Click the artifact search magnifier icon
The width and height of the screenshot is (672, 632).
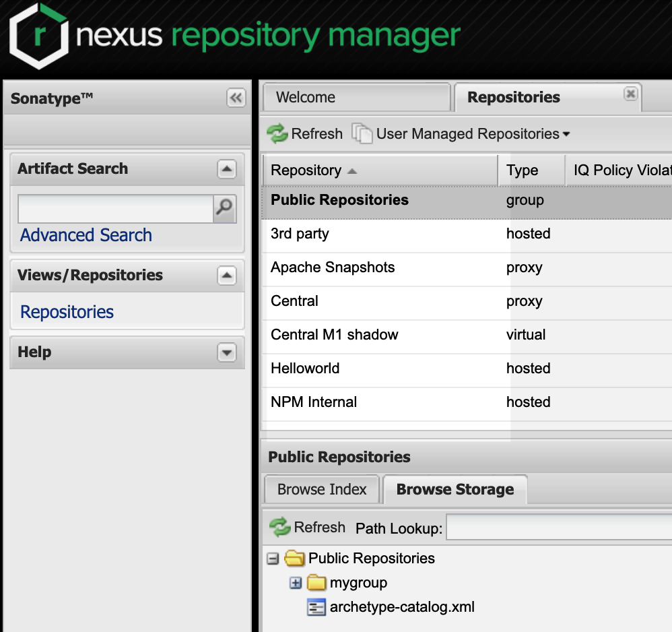pyautogui.click(x=224, y=208)
